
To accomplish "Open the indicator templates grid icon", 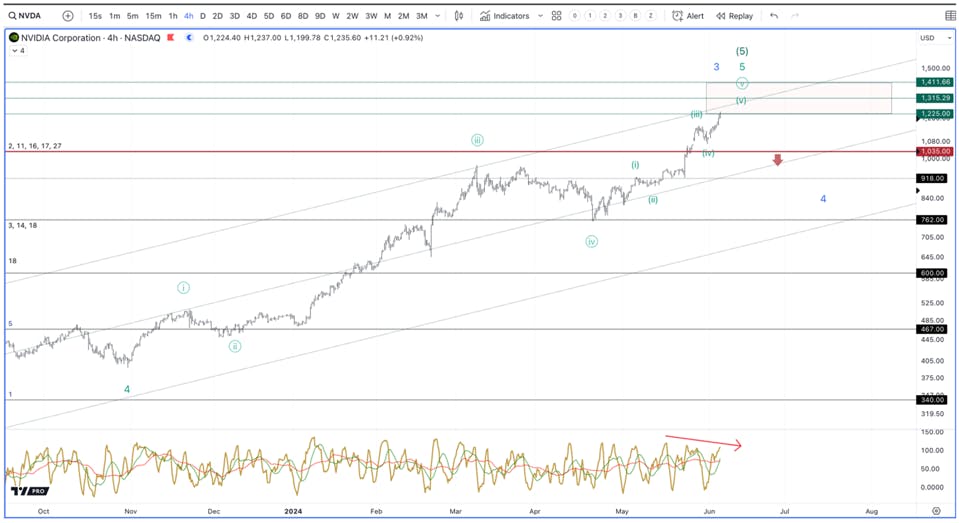I will [557, 16].
